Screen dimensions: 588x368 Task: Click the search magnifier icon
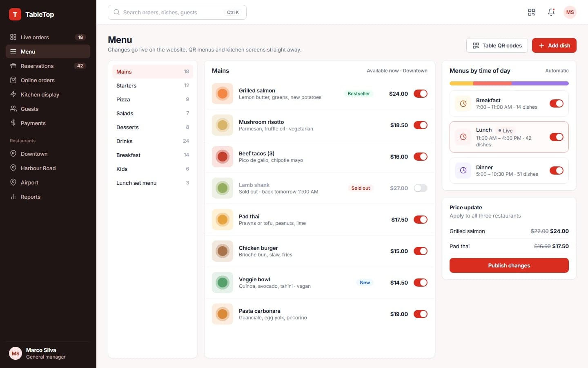116,12
